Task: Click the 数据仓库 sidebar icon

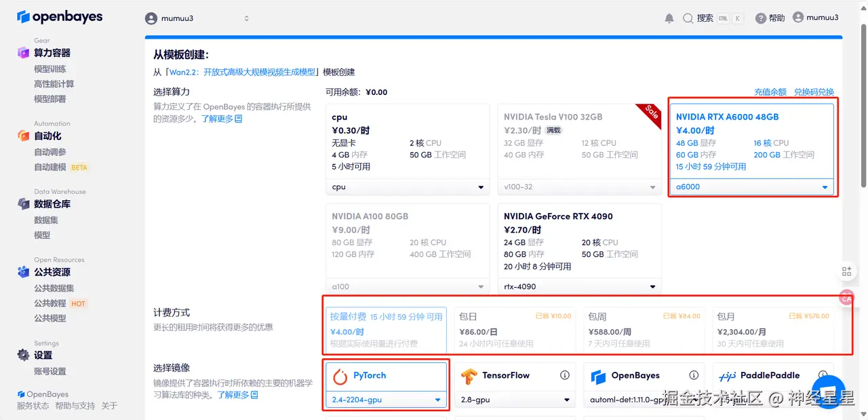Action: (x=24, y=204)
